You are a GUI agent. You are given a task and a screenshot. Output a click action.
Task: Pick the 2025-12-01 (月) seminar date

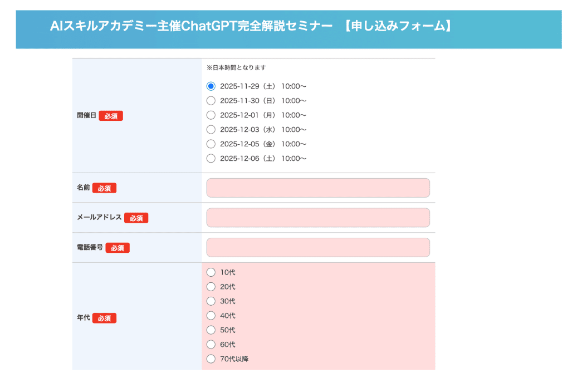(x=211, y=115)
